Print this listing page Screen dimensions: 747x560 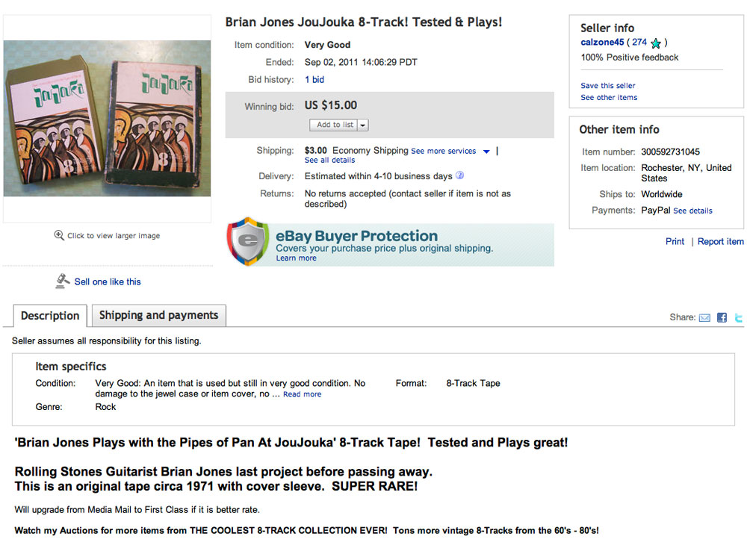(675, 242)
